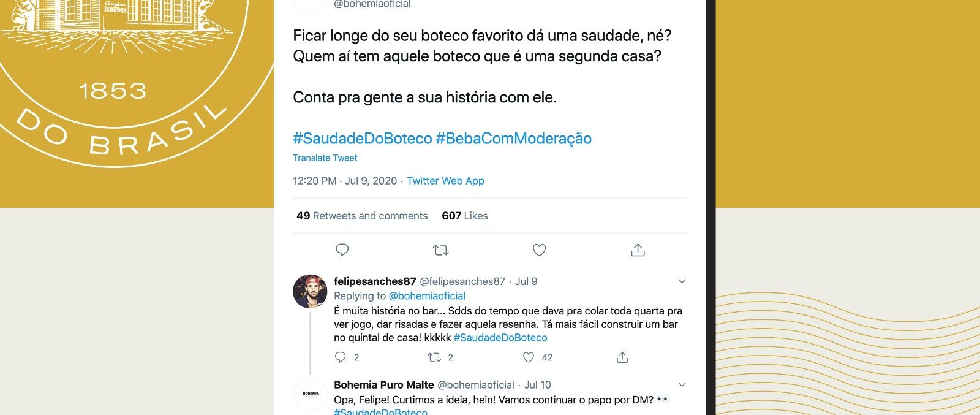The height and width of the screenshot is (415, 980).
Task: Open the options chevron on Bohemia Puro Malte reply
Action: click(682, 385)
